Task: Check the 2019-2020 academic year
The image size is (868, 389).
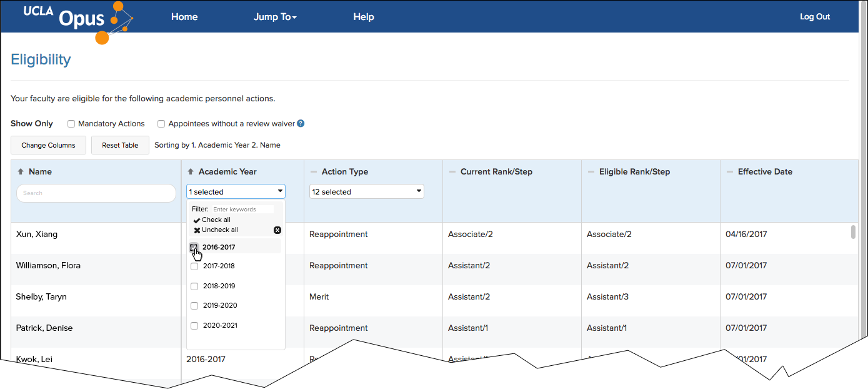Action: [194, 306]
